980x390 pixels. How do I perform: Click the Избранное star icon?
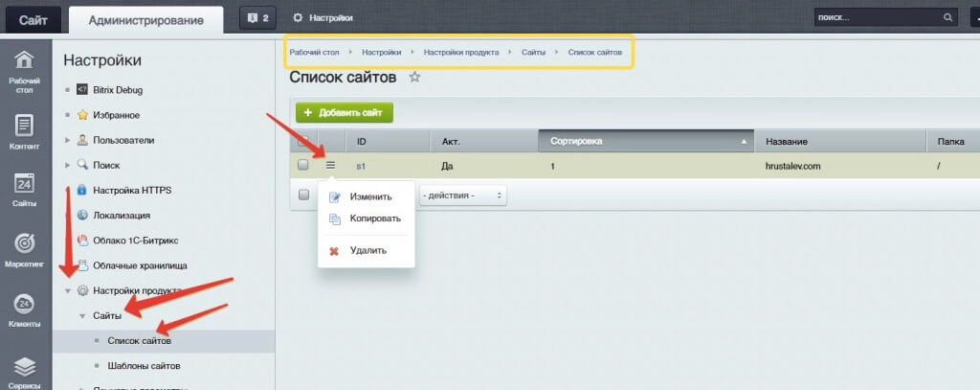click(x=82, y=115)
